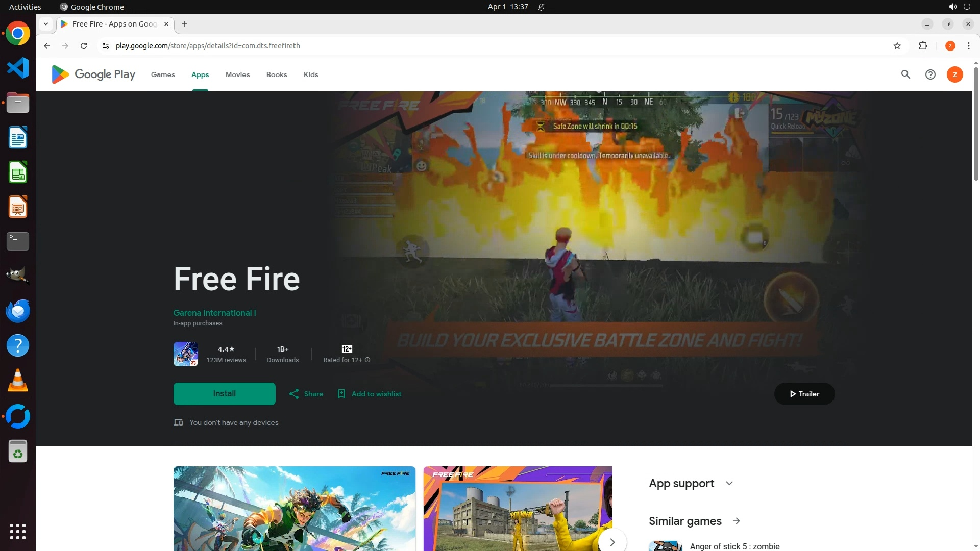This screenshot has width=980, height=551.
Task: Open the first Free Fire screenshot thumbnail
Action: pos(294,508)
